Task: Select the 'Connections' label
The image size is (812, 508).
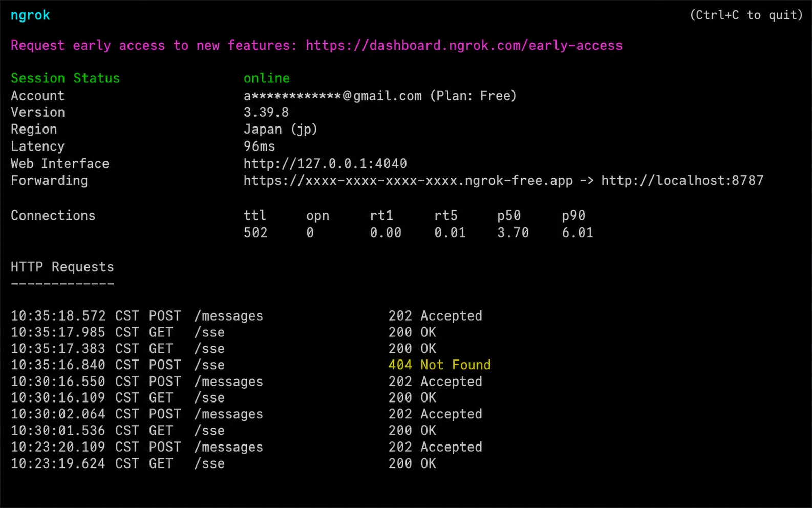Action: [x=53, y=216]
